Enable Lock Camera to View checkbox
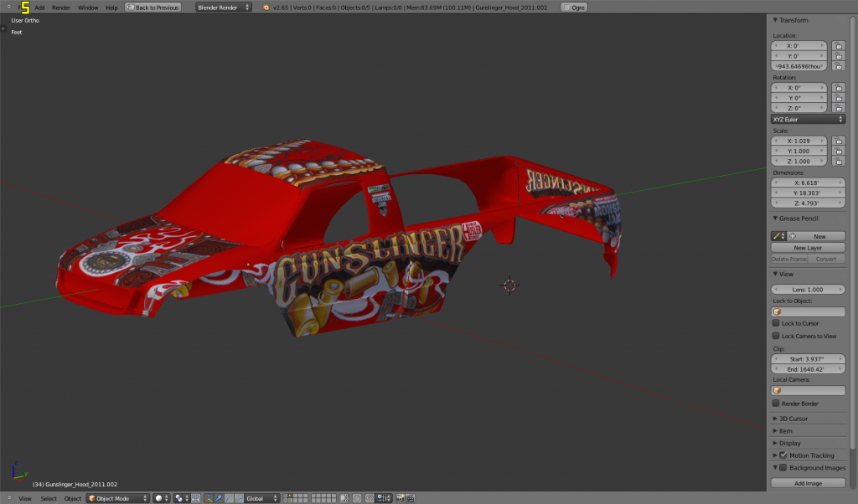This screenshot has height=504, width=858. click(775, 336)
